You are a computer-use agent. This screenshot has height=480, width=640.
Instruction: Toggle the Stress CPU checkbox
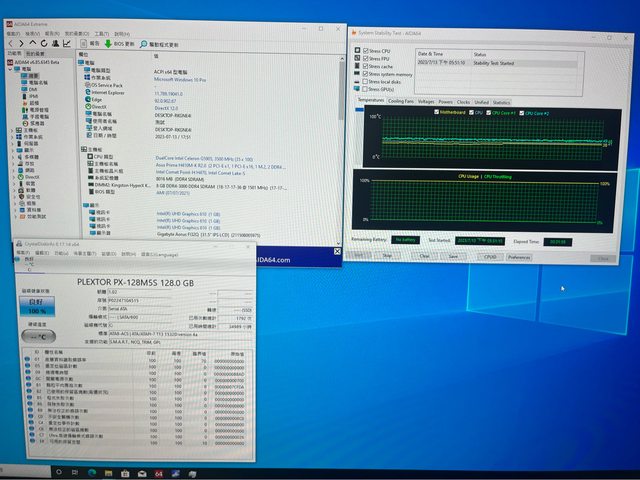click(x=365, y=50)
